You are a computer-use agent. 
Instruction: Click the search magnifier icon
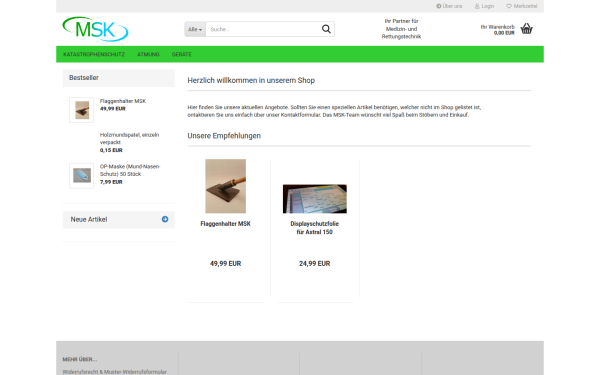click(x=326, y=29)
